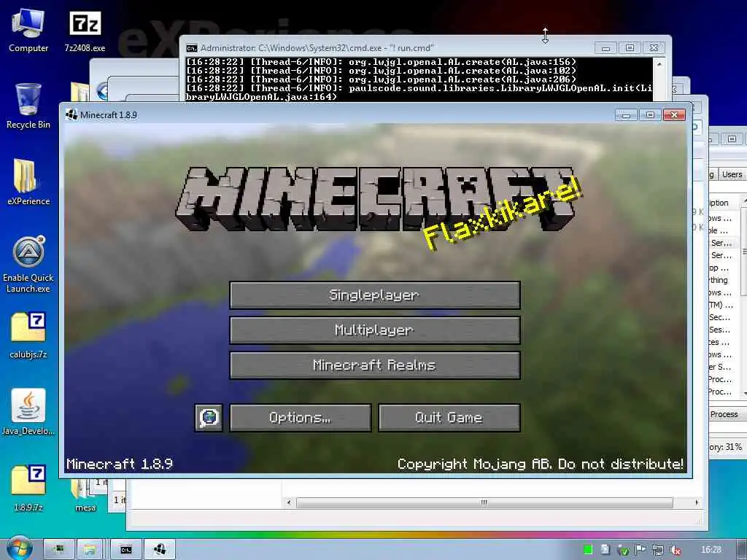Click Show Desktop strip at the end of the taskbar

742,550
